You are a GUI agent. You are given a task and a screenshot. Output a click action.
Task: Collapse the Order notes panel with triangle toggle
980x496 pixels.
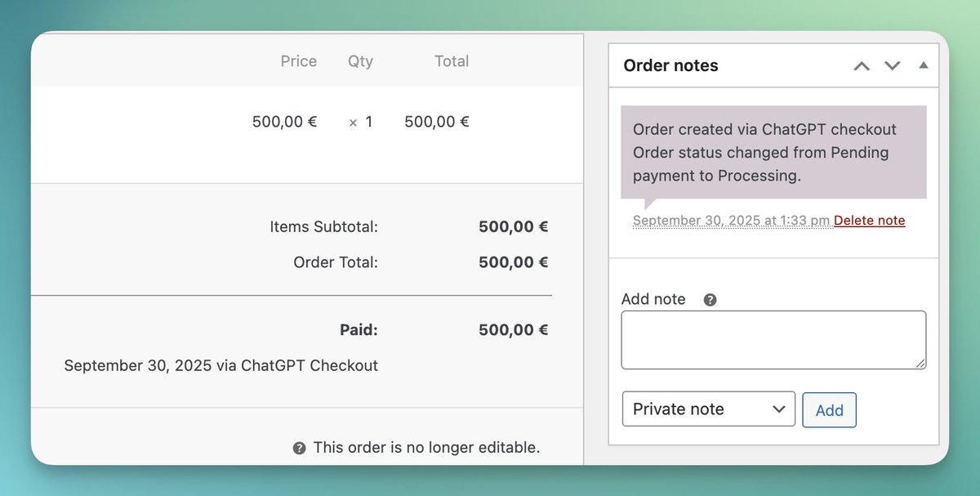924,65
